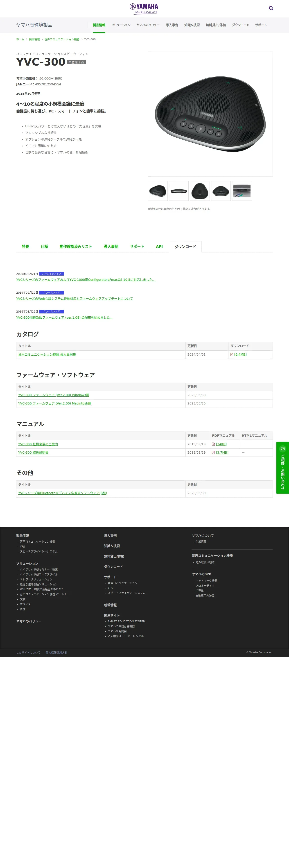Image resolution: width=289 pixels, height=868 pixels.
Task: Switch to the 特長 product tab
Action: pyautogui.click(x=26, y=247)
